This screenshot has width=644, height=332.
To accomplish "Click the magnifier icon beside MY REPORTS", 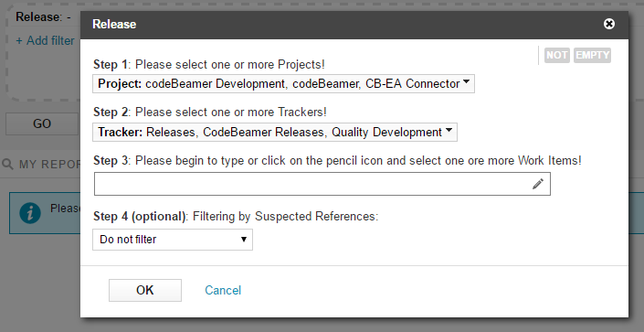I will coord(7,164).
